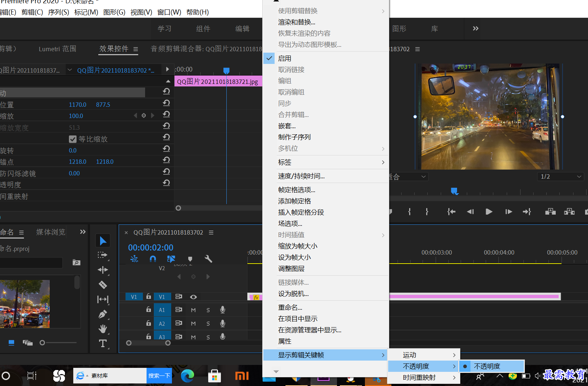Select the Track Select Forward tool
This screenshot has height=386, width=588.
[x=103, y=255]
